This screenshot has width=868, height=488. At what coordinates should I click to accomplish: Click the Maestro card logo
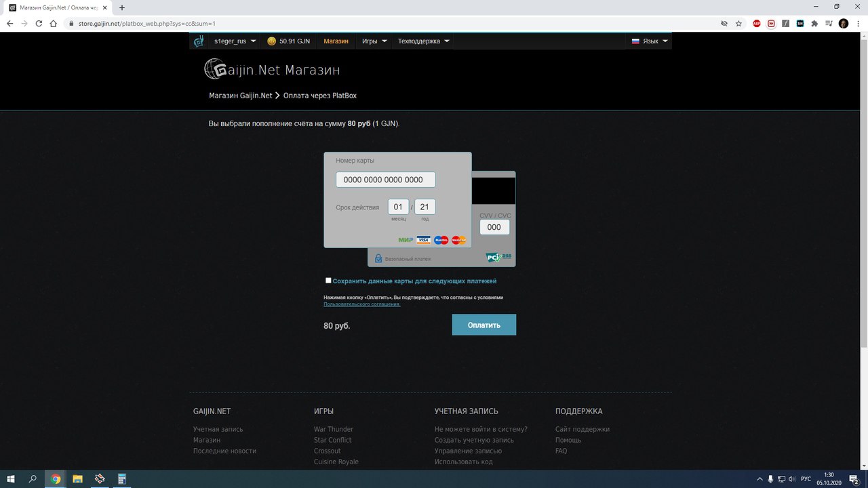[441, 240]
